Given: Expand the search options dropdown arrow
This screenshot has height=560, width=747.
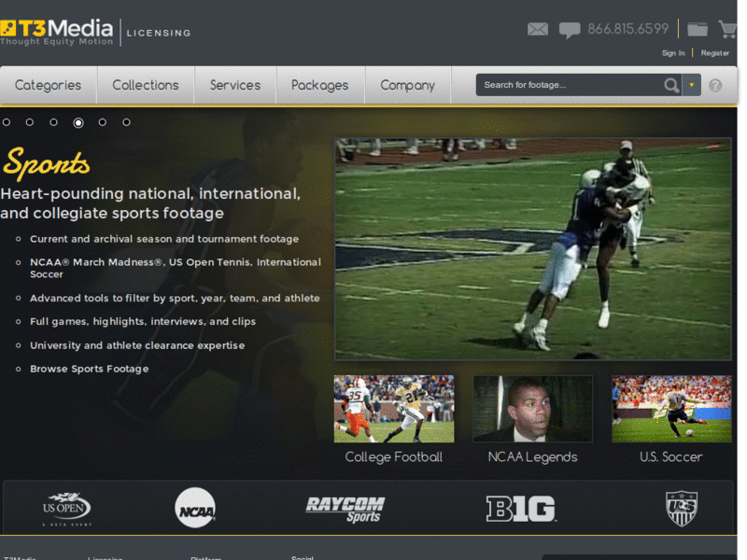Looking at the screenshot, I should coord(691,85).
